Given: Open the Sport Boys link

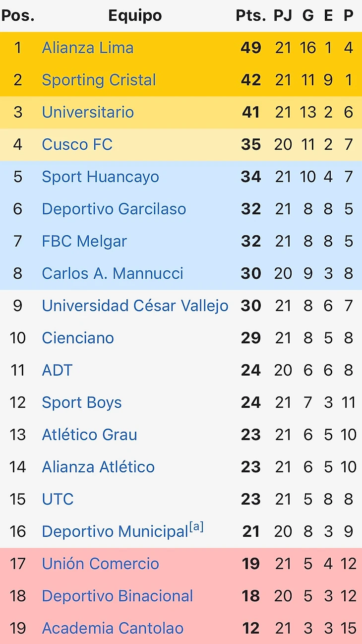Looking at the screenshot, I should click(x=82, y=402).
